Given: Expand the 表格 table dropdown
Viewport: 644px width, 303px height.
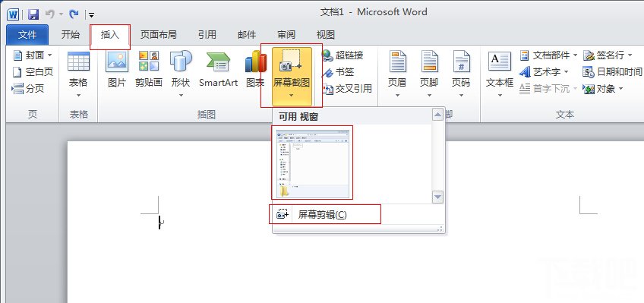Looking at the screenshot, I should 78,74.
